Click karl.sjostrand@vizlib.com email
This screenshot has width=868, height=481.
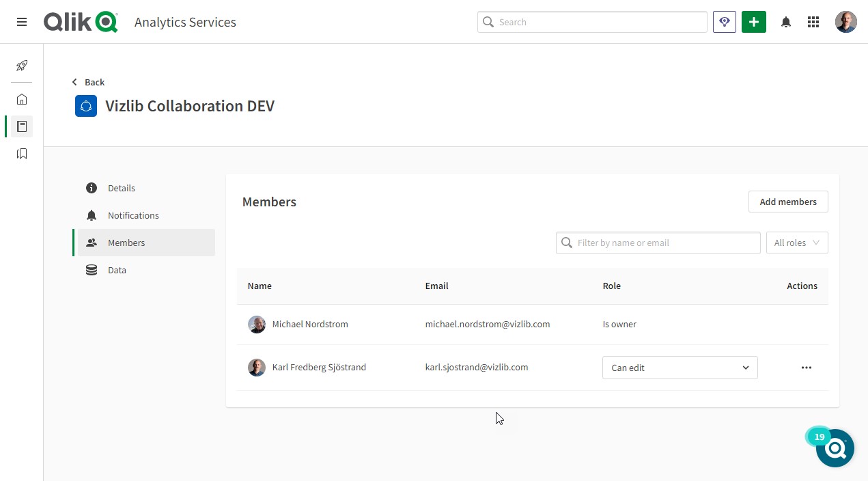point(477,367)
